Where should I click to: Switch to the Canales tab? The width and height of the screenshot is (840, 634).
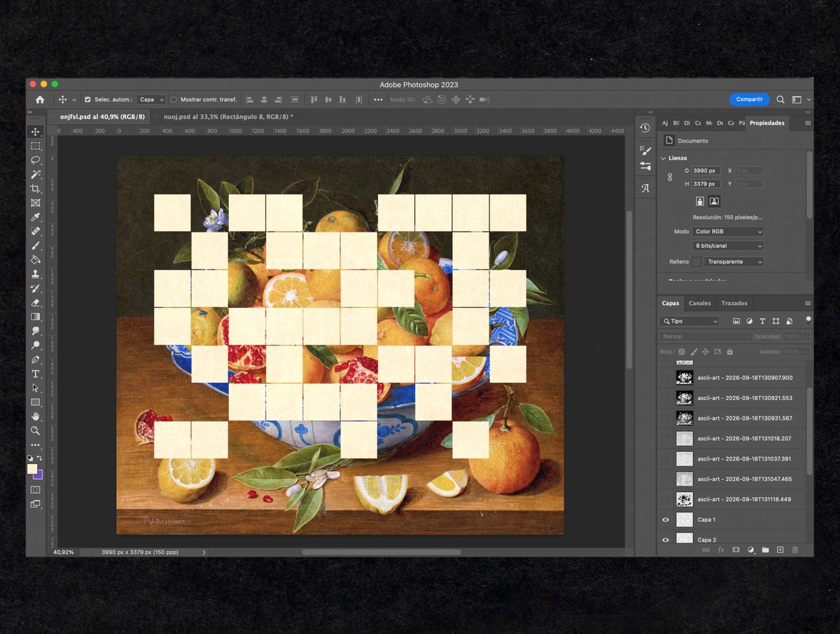coord(700,303)
